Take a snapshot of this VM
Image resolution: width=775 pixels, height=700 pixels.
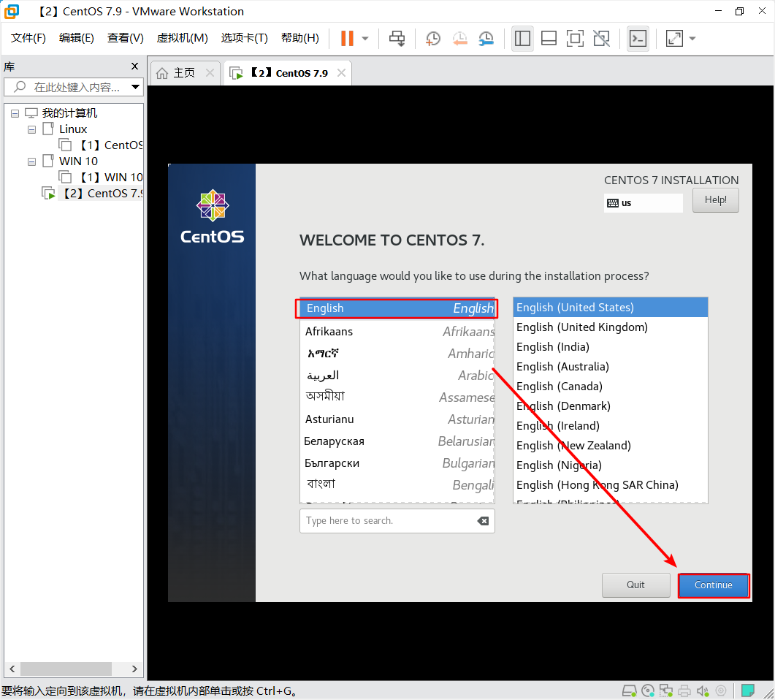point(433,38)
